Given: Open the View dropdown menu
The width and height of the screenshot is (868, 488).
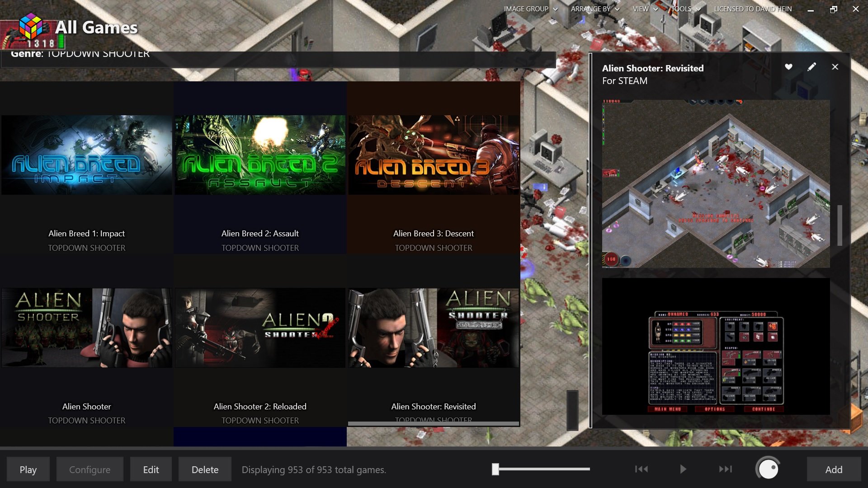Looking at the screenshot, I should (645, 9).
